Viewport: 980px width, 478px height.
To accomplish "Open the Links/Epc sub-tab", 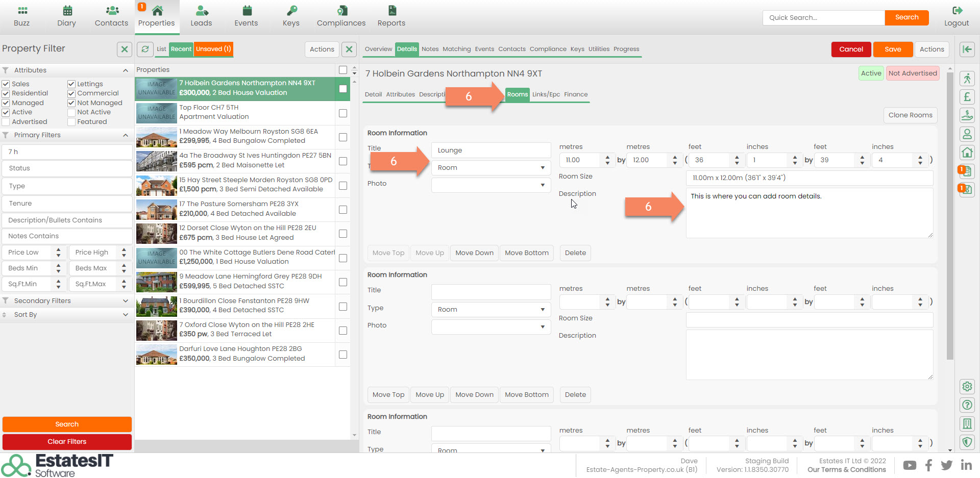I will coord(546,94).
